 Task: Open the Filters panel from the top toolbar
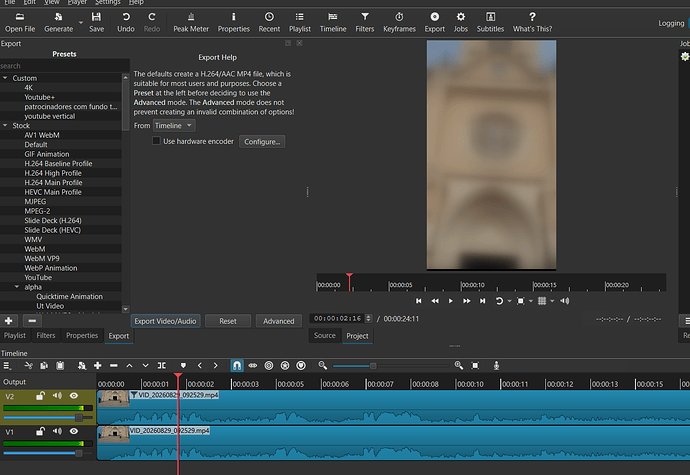pos(364,22)
